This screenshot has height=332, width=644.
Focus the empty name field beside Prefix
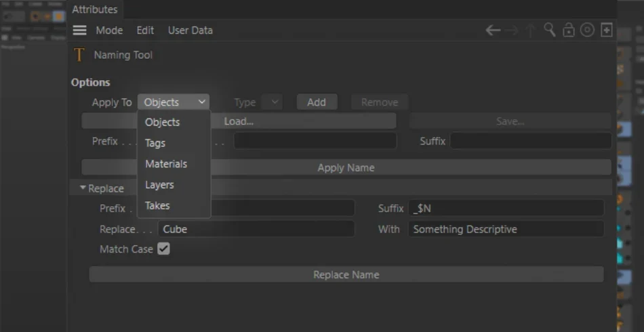click(x=315, y=141)
